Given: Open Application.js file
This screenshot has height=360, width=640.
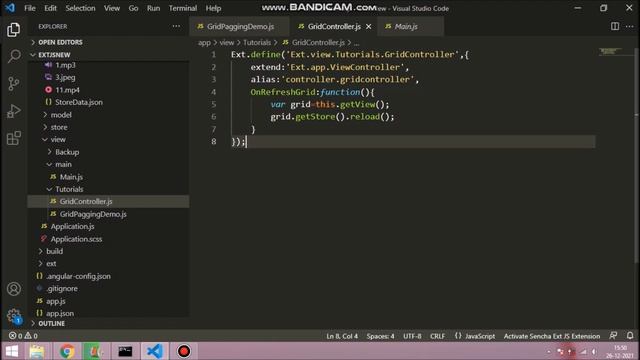Looking at the screenshot, I should click(72, 226).
